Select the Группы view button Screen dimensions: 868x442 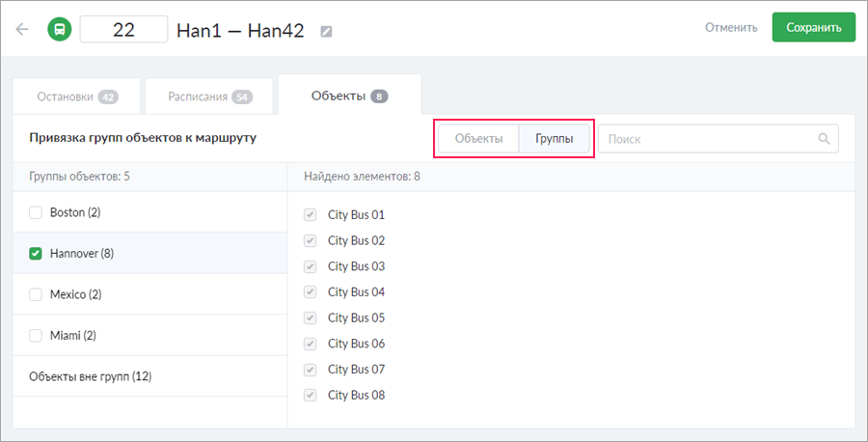pos(555,139)
